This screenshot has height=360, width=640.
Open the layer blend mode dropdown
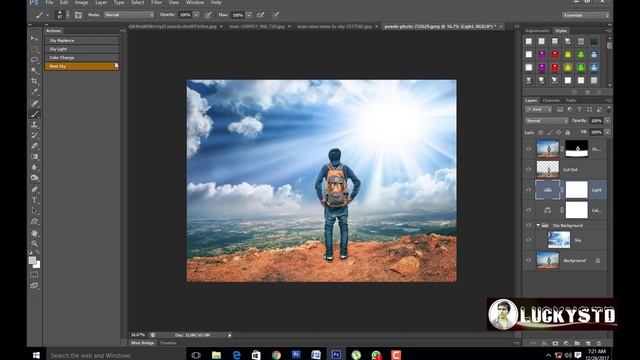[x=547, y=121]
